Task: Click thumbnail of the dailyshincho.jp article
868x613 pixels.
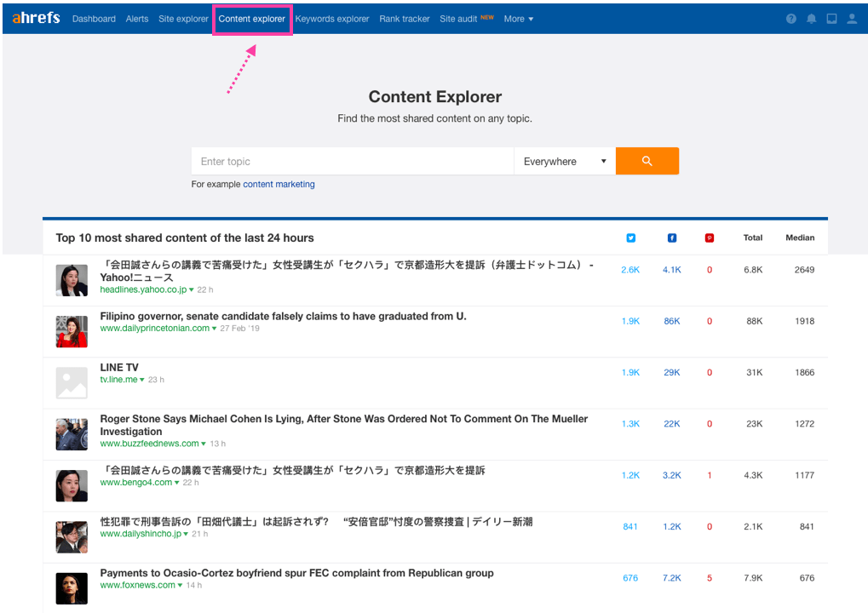Action: (x=72, y=537)
